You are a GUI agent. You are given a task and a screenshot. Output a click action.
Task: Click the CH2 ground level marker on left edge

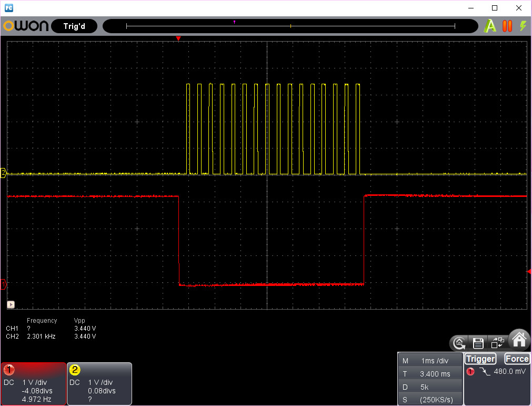click(3, 173)
